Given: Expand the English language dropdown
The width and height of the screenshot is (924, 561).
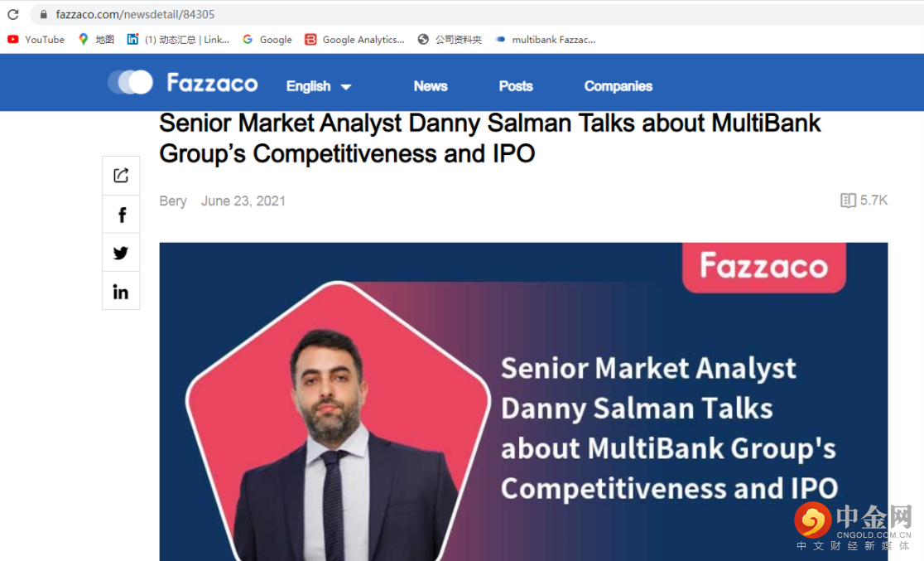Looking at the screenshot, I should point(319,86).
